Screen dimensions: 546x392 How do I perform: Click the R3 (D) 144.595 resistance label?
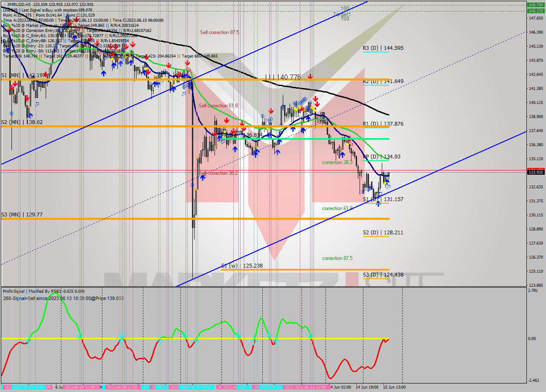click(x=383, y=48)
